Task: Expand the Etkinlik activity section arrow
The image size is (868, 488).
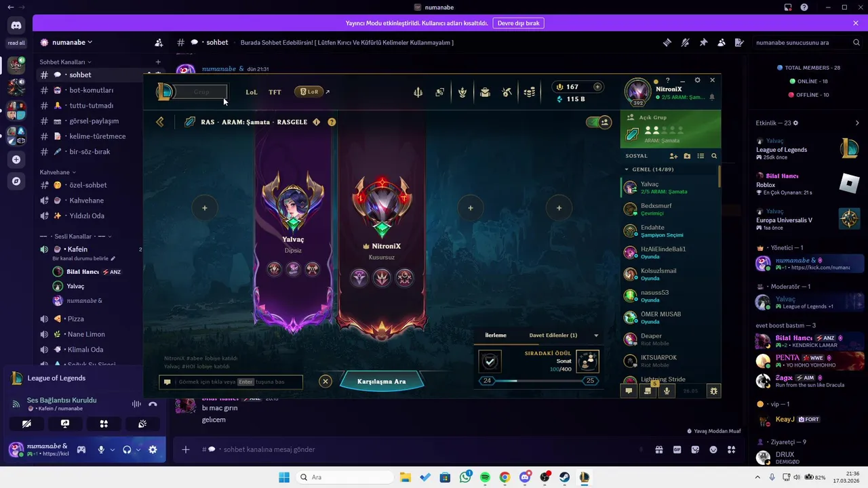Action: [857, 123]
